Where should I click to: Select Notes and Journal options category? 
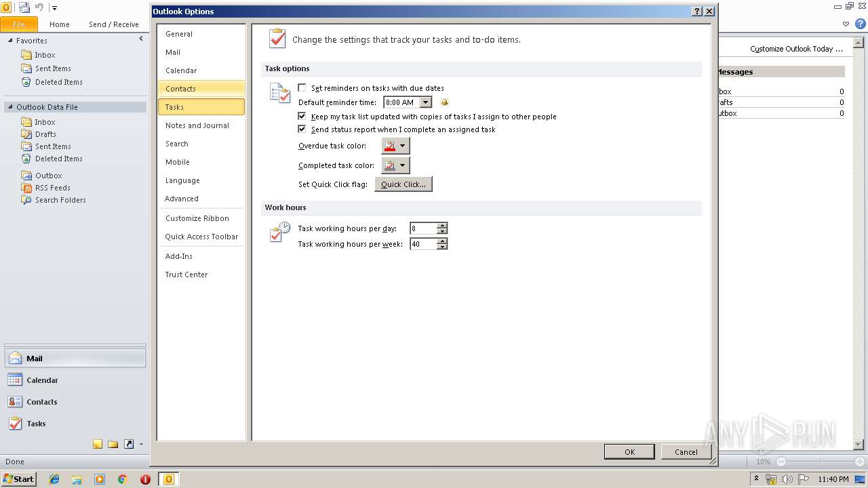201,125
